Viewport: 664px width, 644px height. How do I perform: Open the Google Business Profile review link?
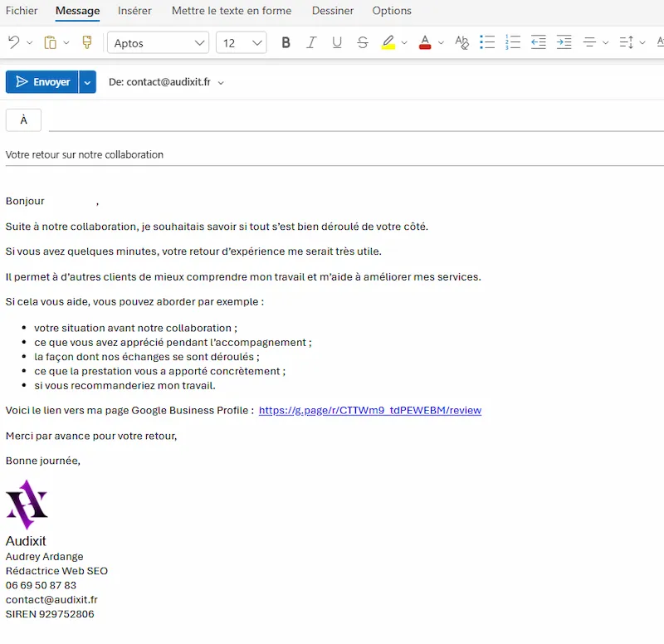371,410
